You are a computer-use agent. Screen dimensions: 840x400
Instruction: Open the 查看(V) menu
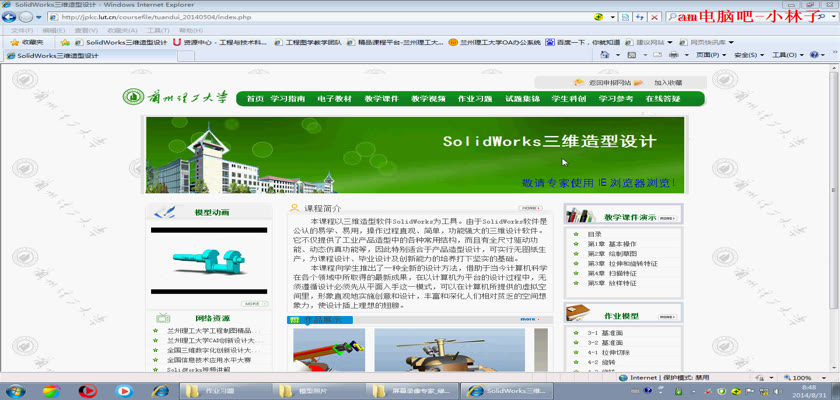86,31
